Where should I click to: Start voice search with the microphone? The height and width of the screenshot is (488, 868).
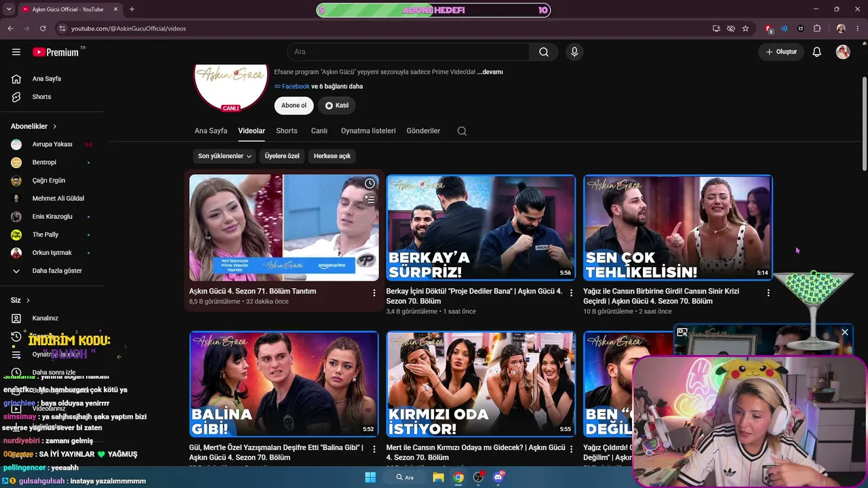coord(574,52)
